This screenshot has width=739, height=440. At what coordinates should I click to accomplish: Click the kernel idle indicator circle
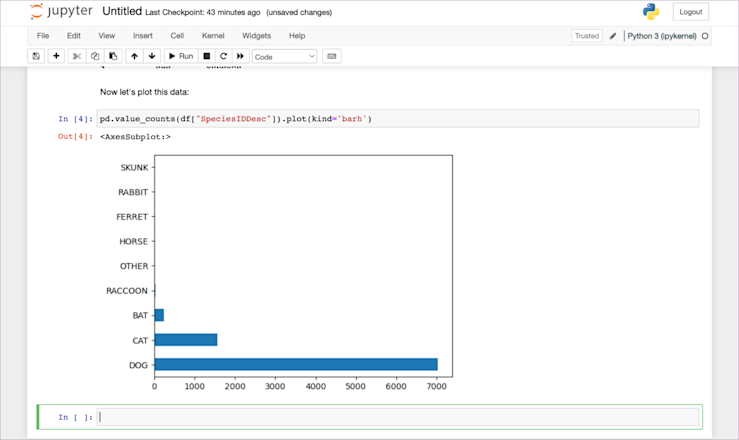705,36
